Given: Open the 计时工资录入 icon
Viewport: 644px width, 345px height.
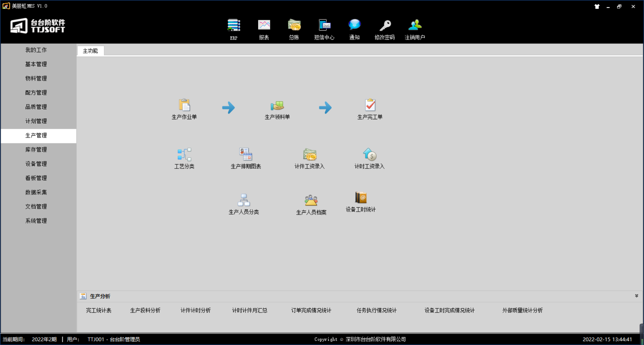Looking at the screenshot, I should point(370,155).
